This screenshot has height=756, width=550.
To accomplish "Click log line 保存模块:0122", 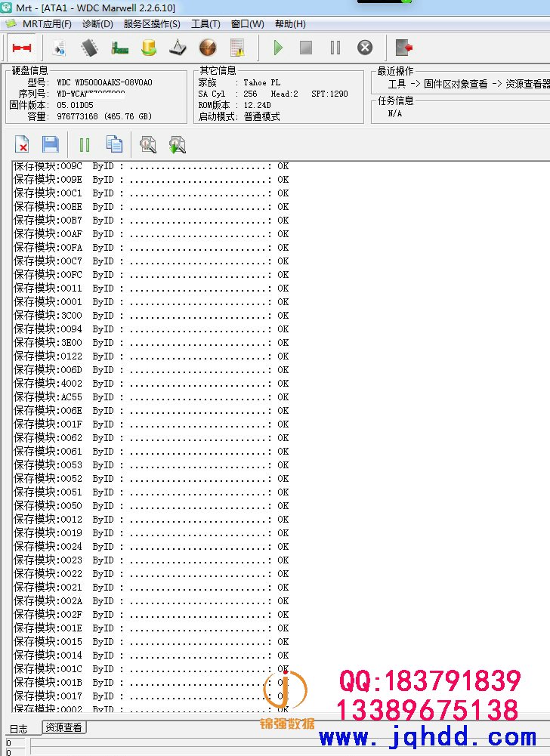I will tap(151, 356).
